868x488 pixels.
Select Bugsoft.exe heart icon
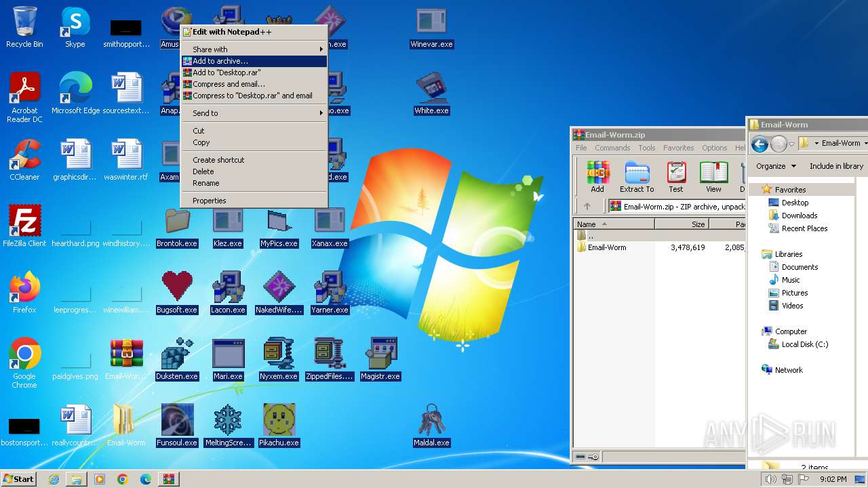tap(177, 293)
